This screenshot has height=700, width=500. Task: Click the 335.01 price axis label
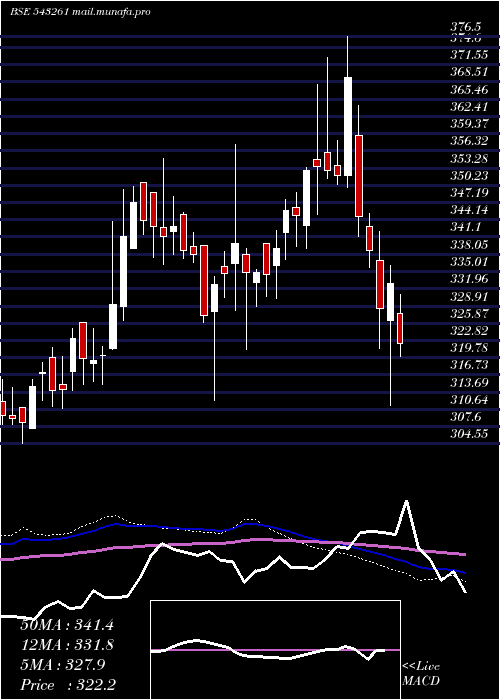click(x=469, y=262)
